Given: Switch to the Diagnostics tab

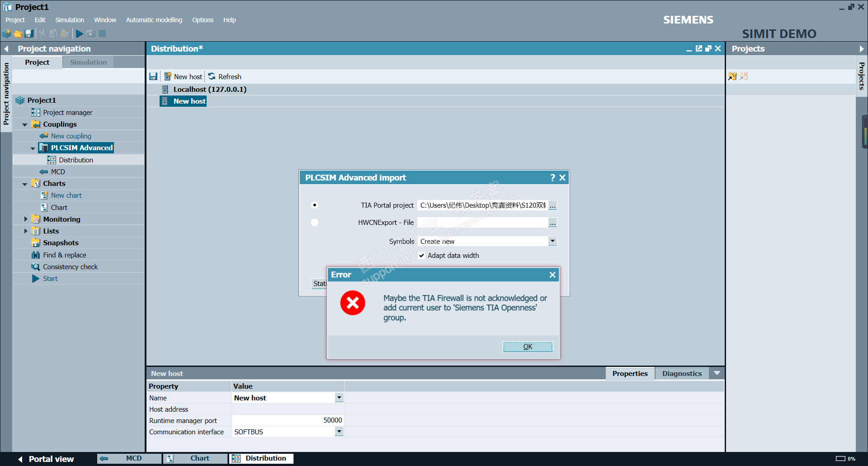Looking at the screenshot, I should tap(682, 374).
